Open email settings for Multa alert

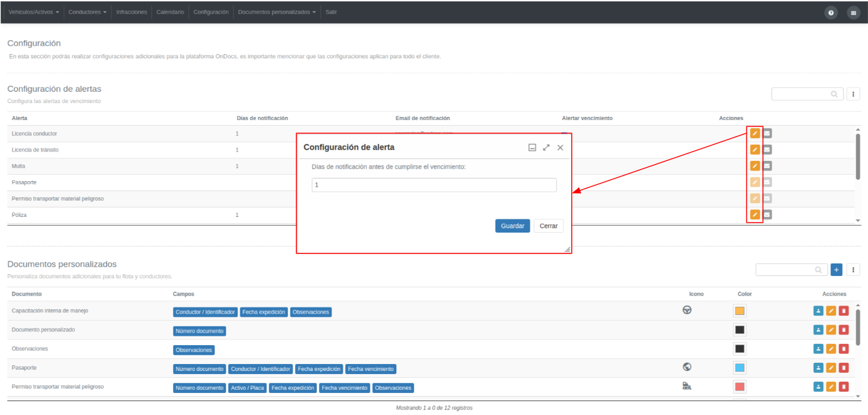767,166
